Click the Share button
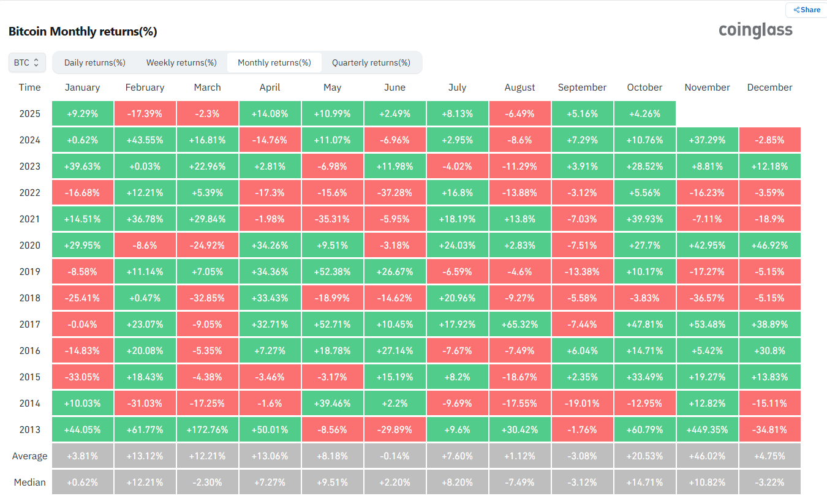The image size is (827, 504). [x=806, y=10]
